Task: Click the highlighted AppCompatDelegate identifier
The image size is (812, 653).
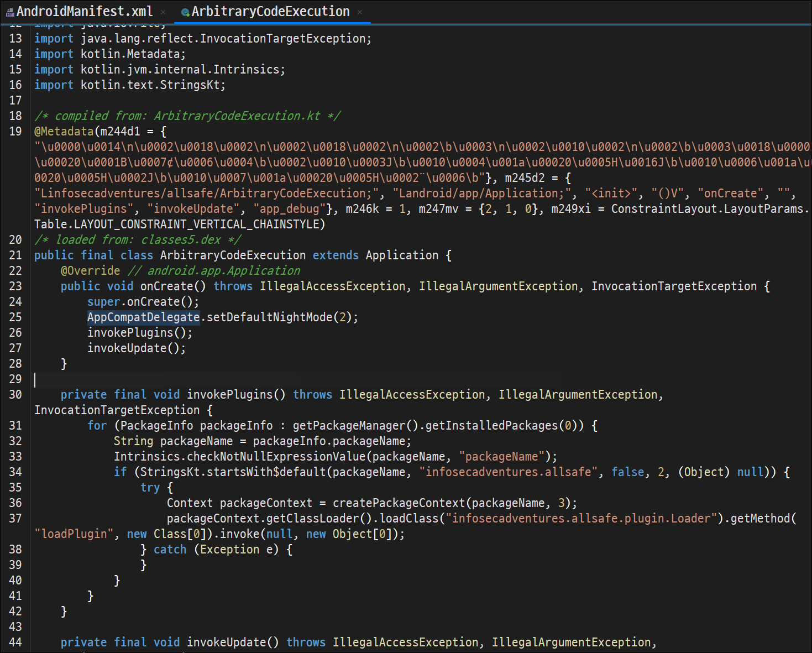Action: [x=144, y=317]
